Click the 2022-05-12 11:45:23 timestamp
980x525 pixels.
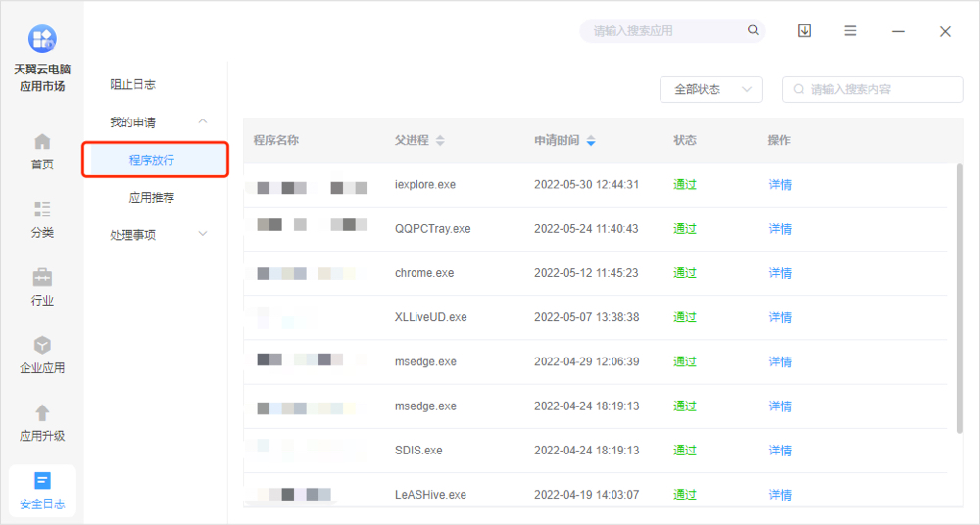586,273
